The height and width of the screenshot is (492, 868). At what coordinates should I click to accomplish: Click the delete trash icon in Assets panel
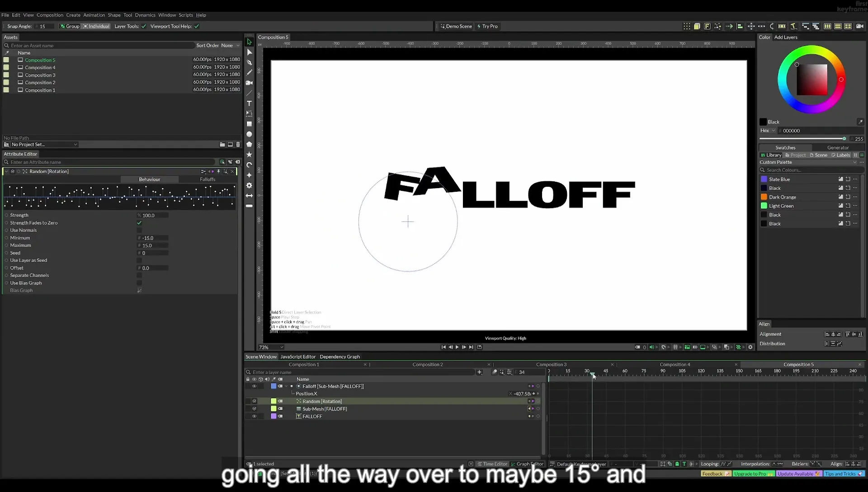pos(238,144)
